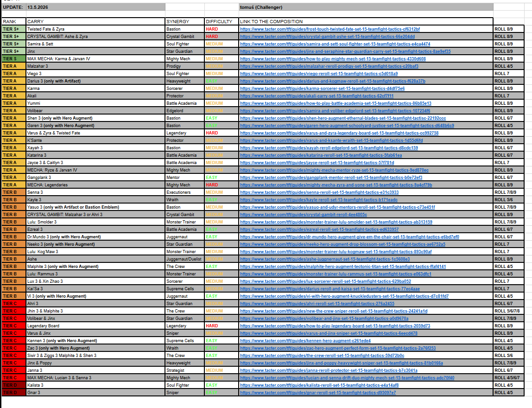This screenshot has width=532, height=408.
Task: Open the senna-reroll guide link
Action: (319, 192)
